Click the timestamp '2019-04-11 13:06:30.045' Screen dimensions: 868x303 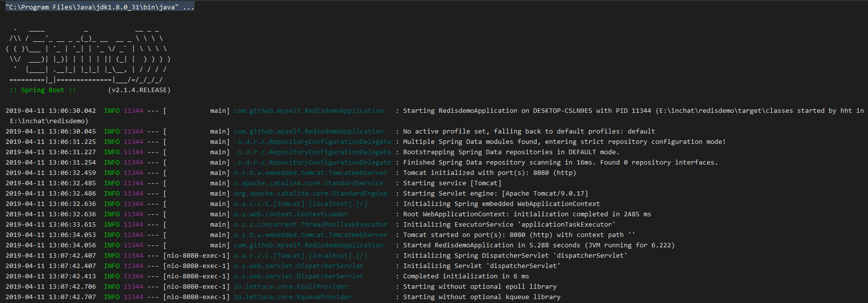[x=51, y=132]
